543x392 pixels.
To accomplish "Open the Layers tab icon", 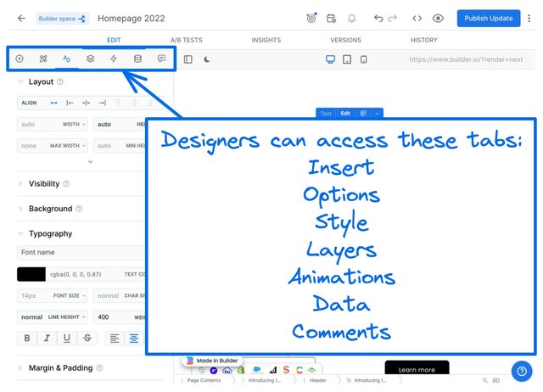I will click(91, 59).
